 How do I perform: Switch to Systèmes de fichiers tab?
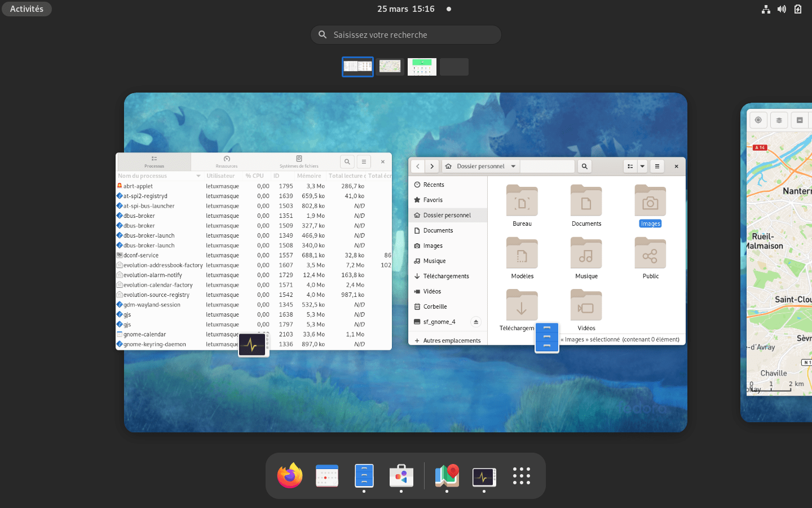[299, 162]
